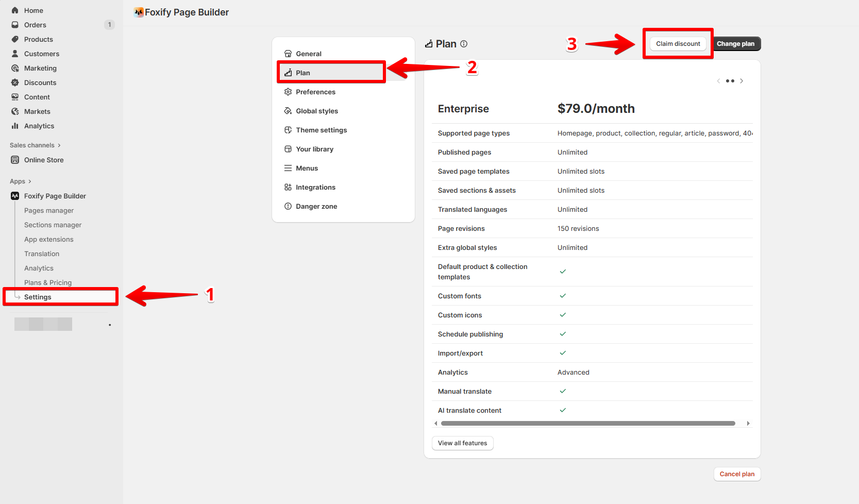Viewport: 859px width, 504px height.
Task: Click the Marketing target icon
Action: click(15, 68)
